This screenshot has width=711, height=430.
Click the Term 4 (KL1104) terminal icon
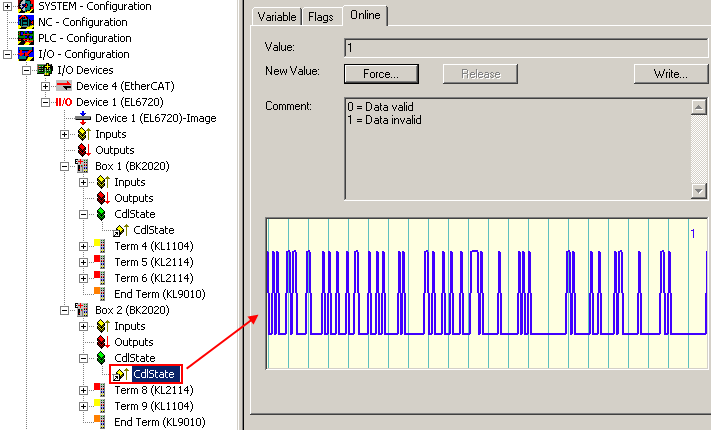click(100, 246)
